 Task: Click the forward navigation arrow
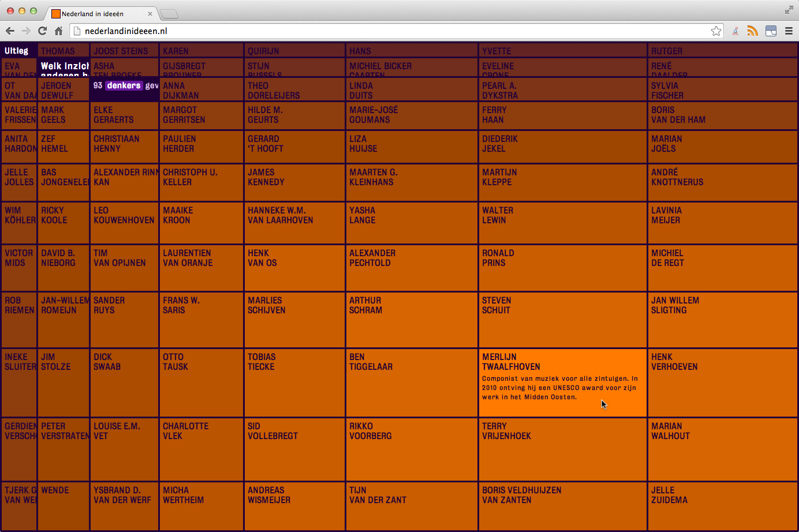(26, 31)
